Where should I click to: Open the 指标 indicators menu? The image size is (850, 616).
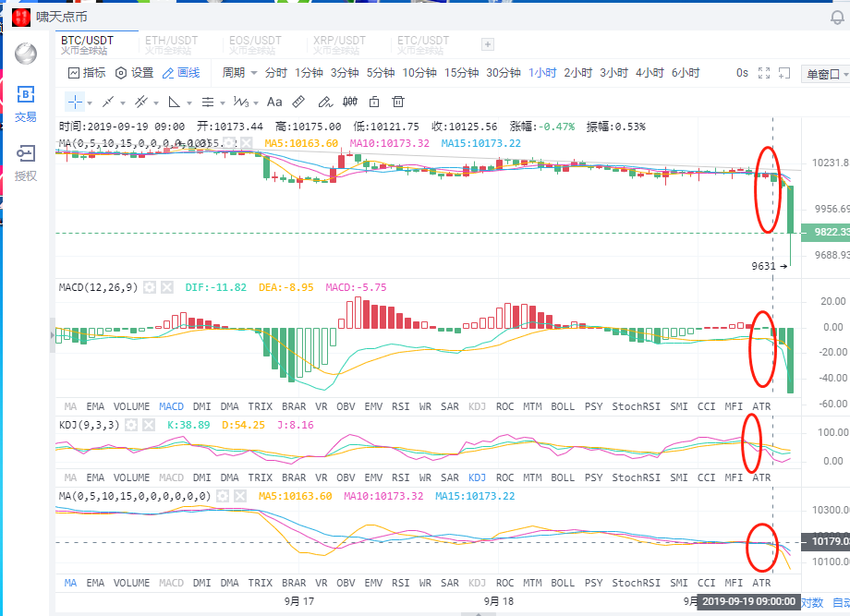(x=87, y=73)
